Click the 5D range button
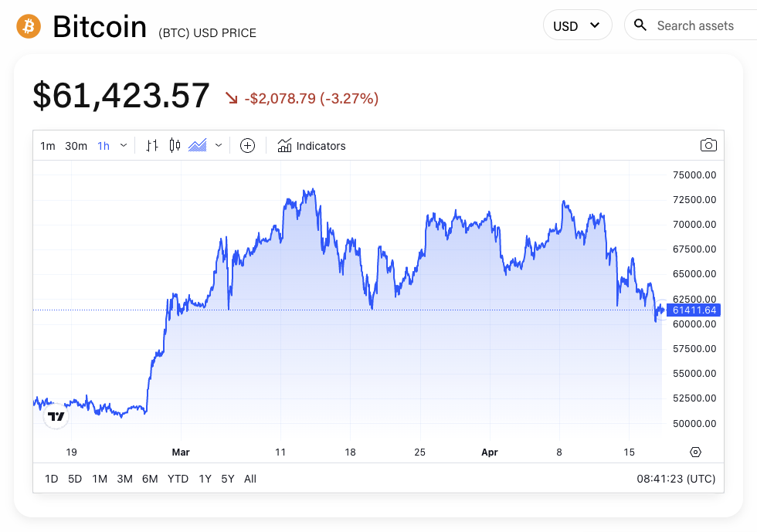This screenshot has height=532, width=757. (74, 479)
